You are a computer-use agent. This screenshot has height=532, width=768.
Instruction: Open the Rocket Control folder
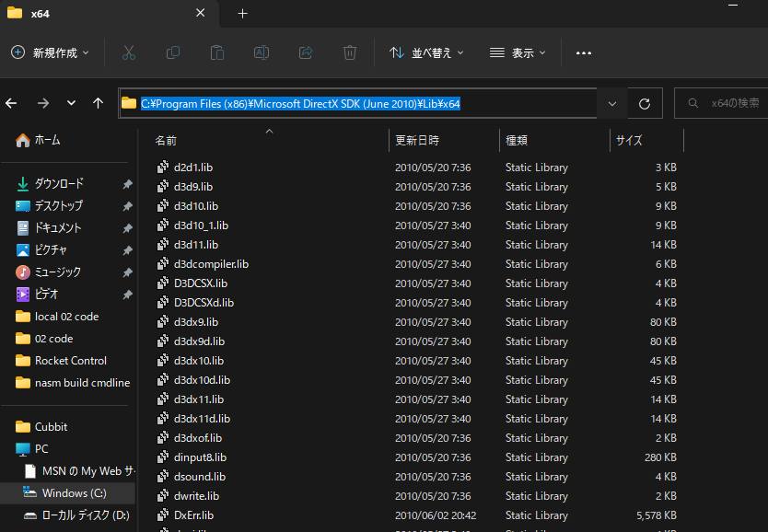71,361
